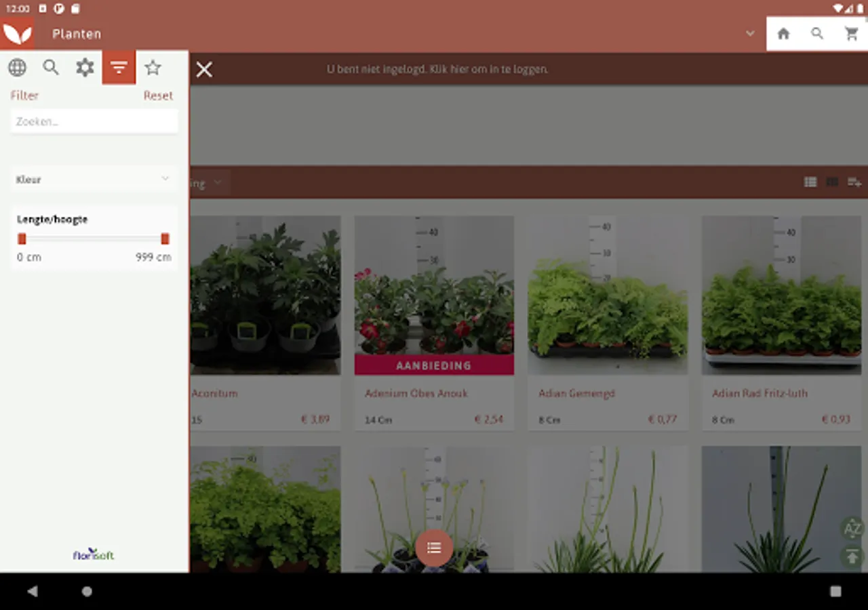868x610 pixels.
Task: Click the minimum length slider handle
Action: coord(22,239)
